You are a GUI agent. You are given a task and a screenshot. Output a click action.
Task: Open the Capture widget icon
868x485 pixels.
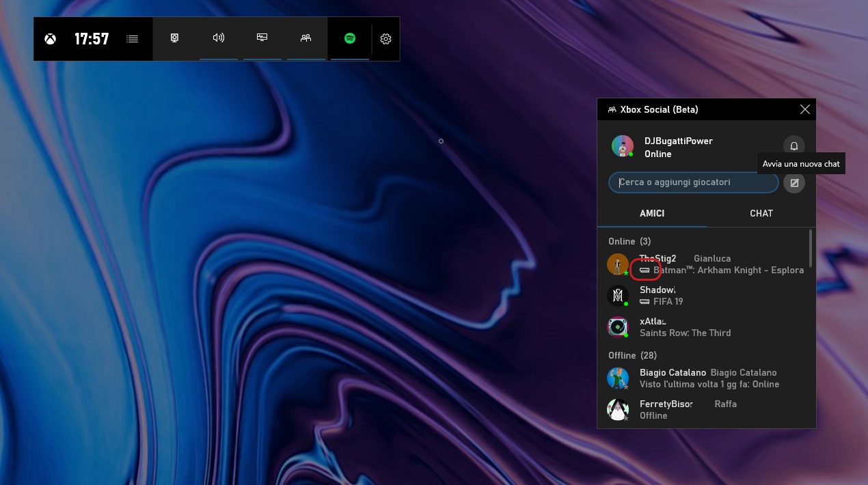point(175,38)
